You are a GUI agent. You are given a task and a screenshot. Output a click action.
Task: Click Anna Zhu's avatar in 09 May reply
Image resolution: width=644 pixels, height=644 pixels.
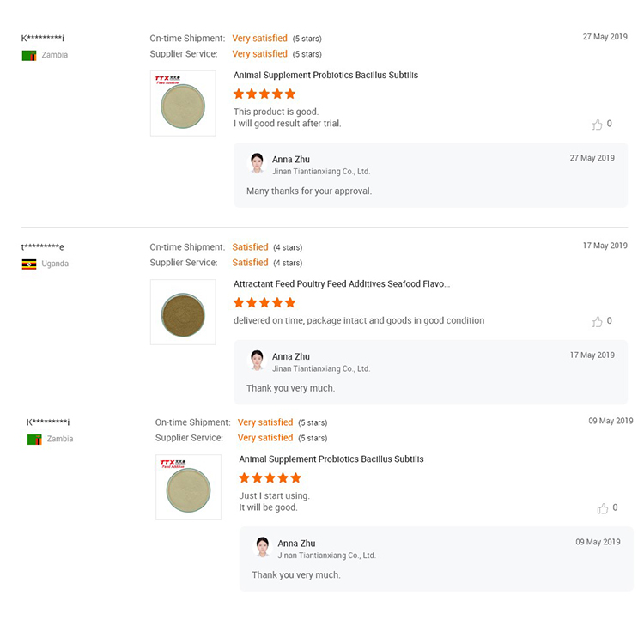click(262, 547)
